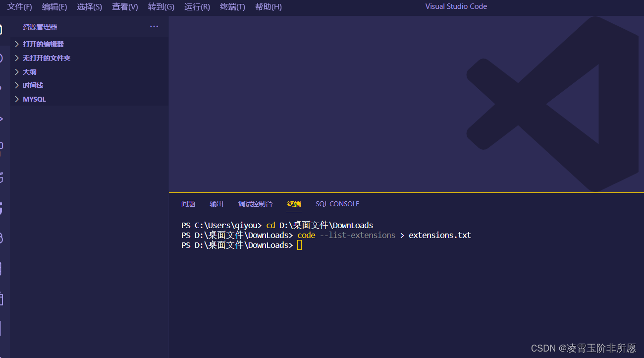Viewport: 644px width, 358px height.
Task: Open the 终端(T) menu
Action: point(232,7)
